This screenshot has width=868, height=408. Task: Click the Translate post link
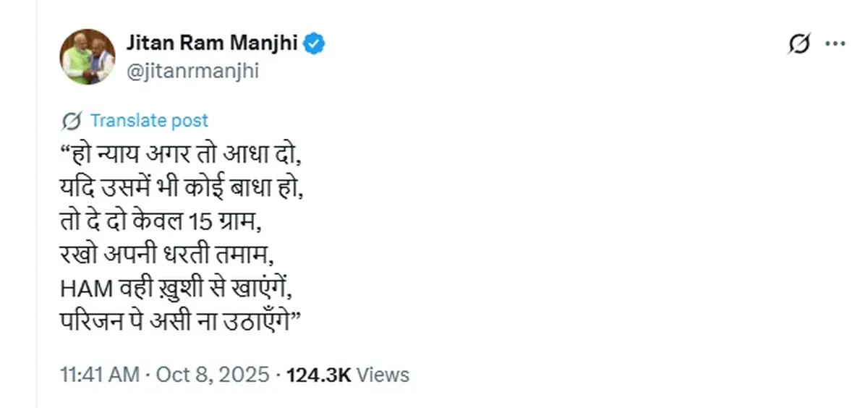pyautogui.click(x=149, y=121)
